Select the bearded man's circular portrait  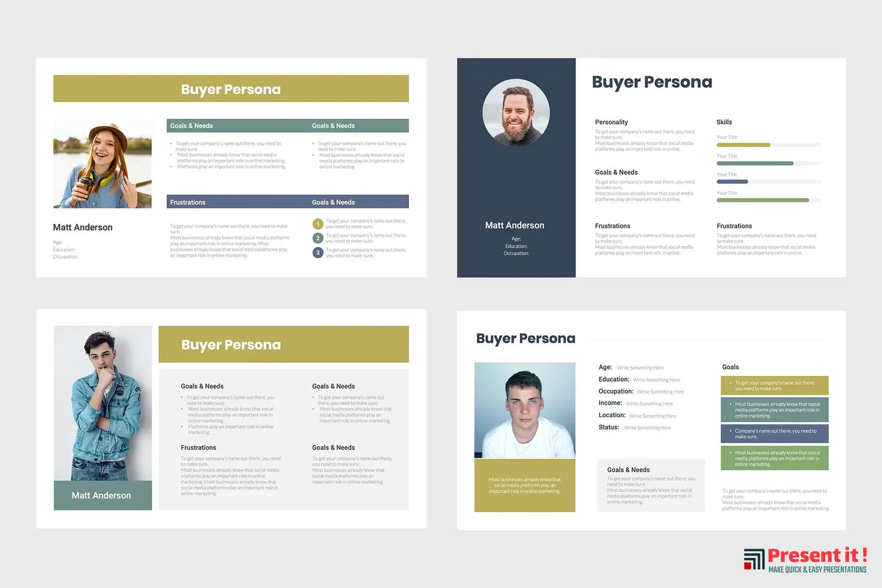coord(516,113)
